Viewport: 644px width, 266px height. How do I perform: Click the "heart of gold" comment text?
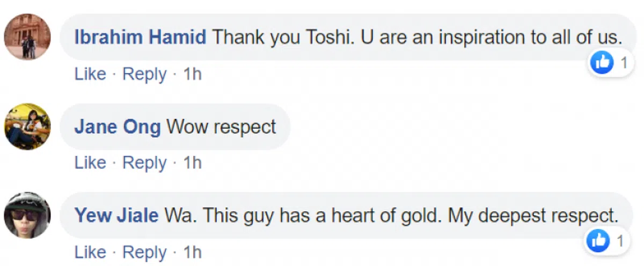391,216
